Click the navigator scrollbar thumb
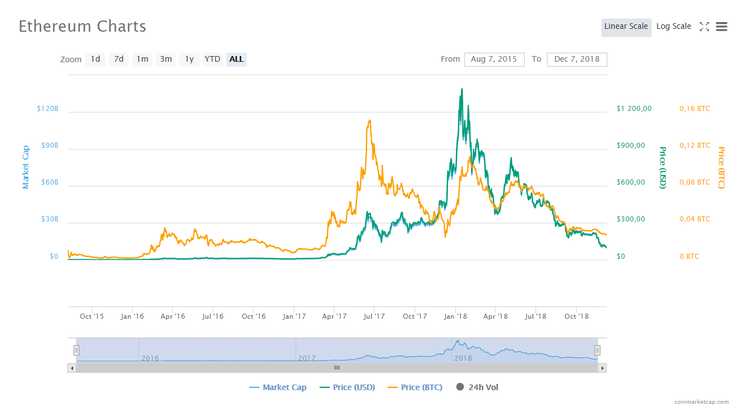The height and width of the screenshot is (419, 750). [x=337, y=368]
